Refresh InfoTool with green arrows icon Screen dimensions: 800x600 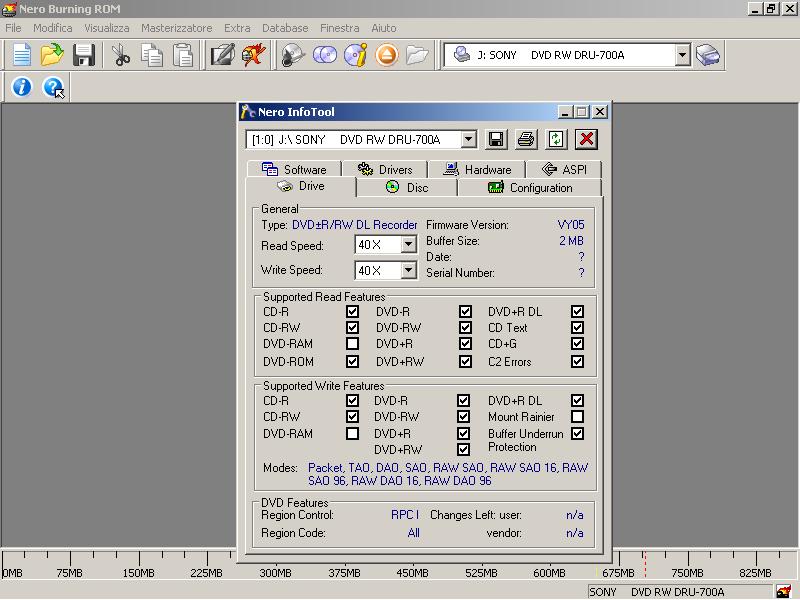[556, 139]
